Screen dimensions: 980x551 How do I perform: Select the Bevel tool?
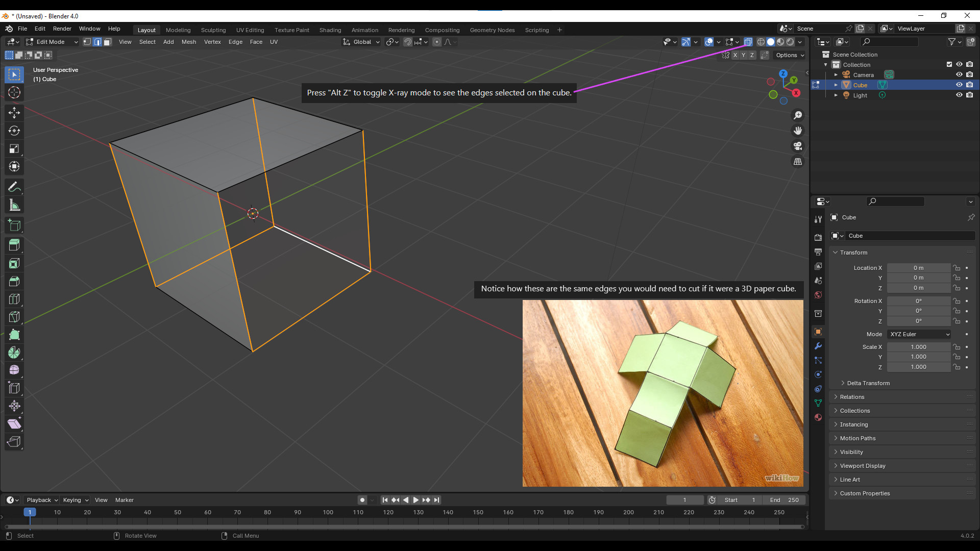click(14, 281)
